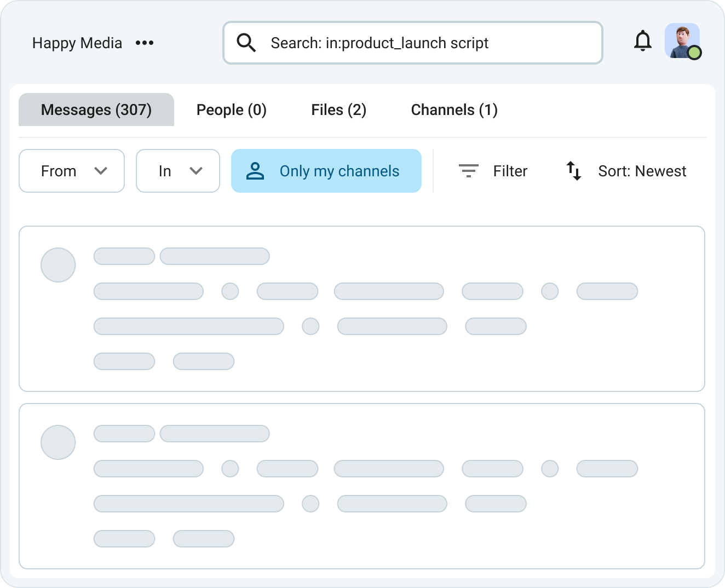Expand the In dropdown
Image resolution: width=725 pixels, height=588 pixels.
(x=178, y=171)
